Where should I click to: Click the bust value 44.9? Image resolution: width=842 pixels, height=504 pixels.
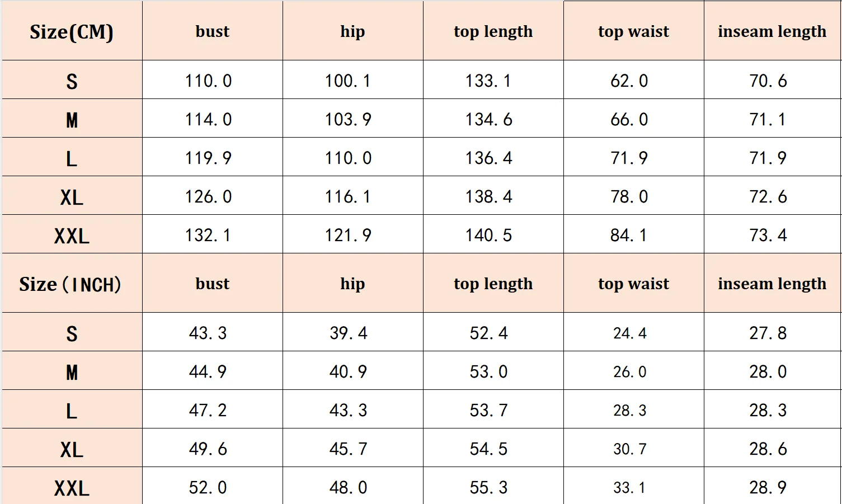coord(208,372)
